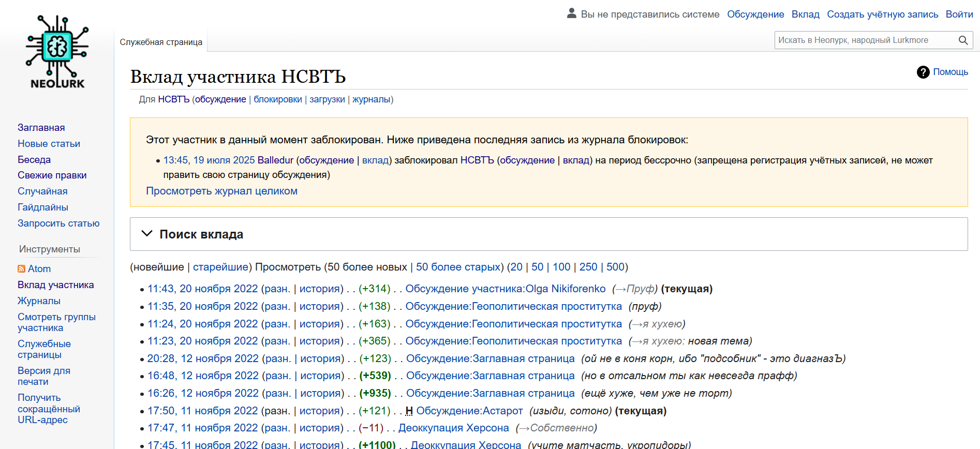Show 500 contributions per page
The height and width of the screenshot is (449, 980).
pos(615,267)
